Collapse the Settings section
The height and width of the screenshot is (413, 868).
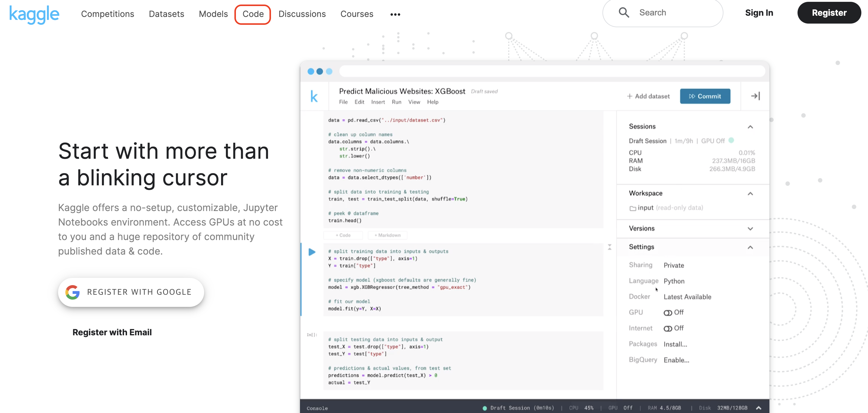coord(750,247)
